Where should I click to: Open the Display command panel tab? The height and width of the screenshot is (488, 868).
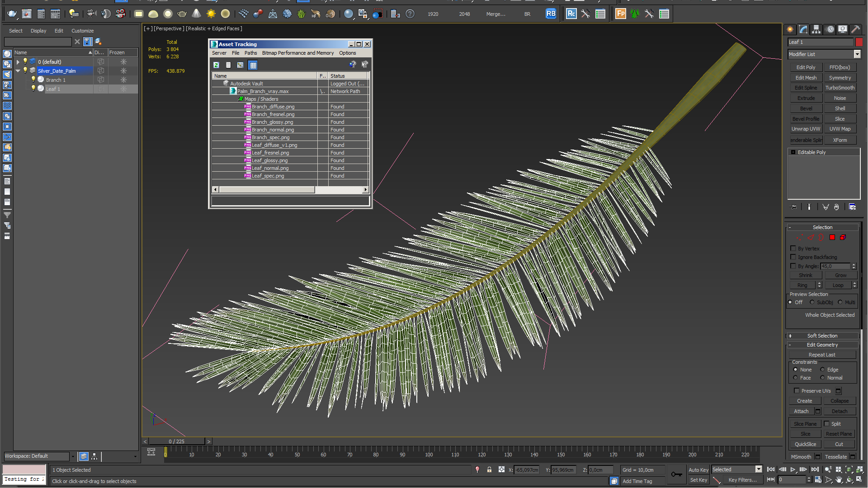click(x=843, y=29)
